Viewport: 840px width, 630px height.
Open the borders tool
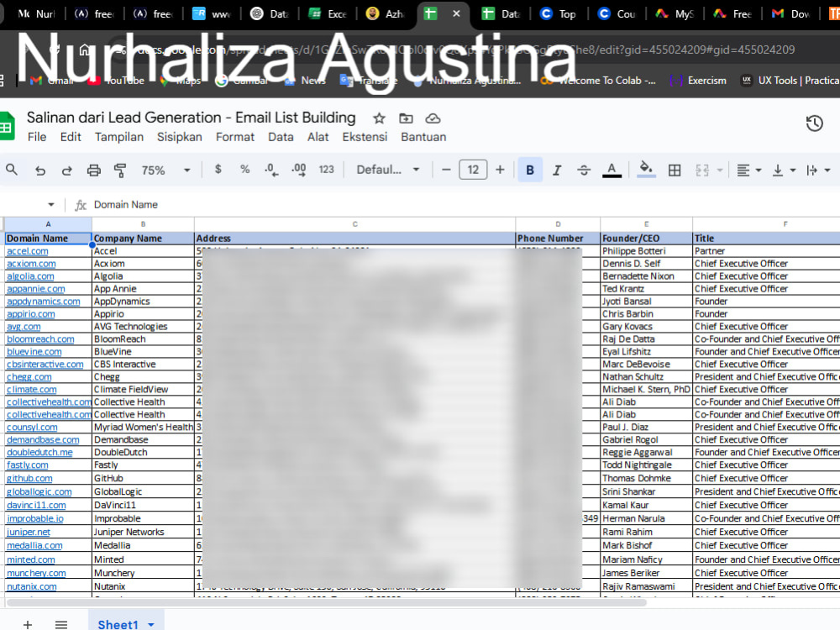(675, 171)
